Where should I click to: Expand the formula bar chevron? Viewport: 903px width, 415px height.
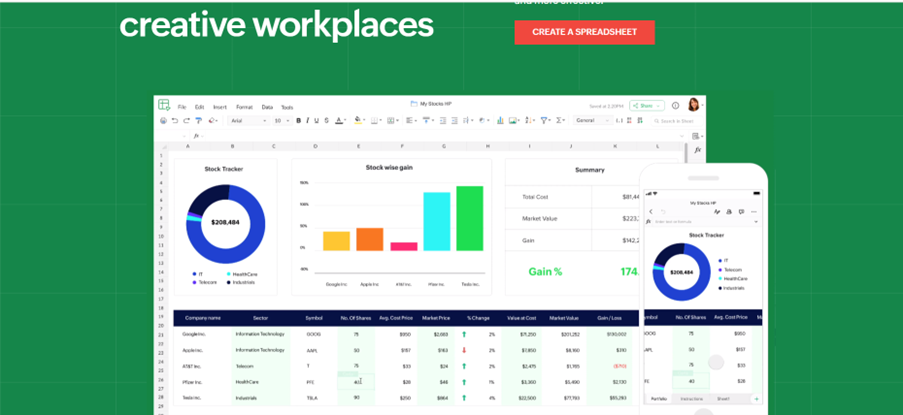click(x=682, y=136)
